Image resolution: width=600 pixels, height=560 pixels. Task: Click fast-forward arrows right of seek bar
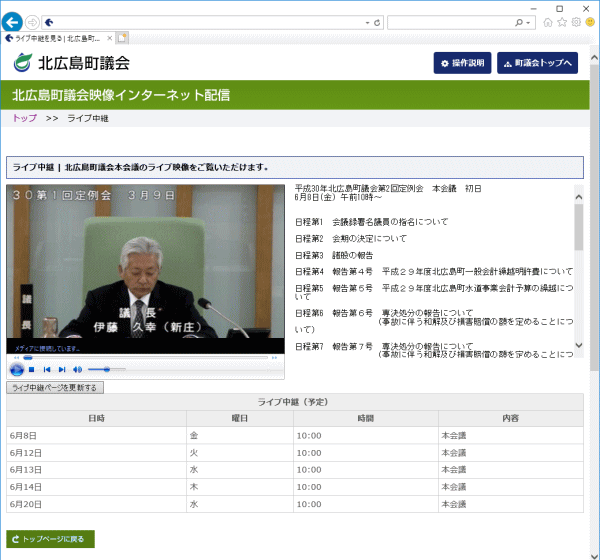[x=274, y=358]
